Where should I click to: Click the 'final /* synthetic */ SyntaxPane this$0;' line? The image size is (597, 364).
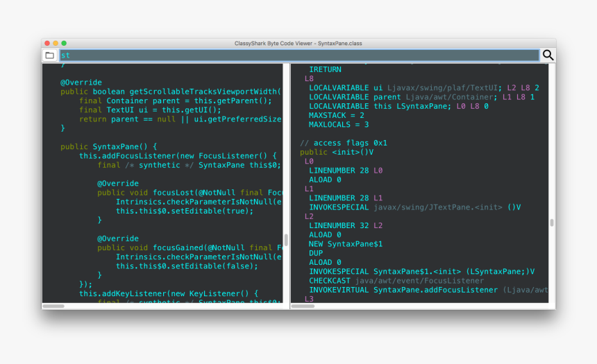pos(190,165)
